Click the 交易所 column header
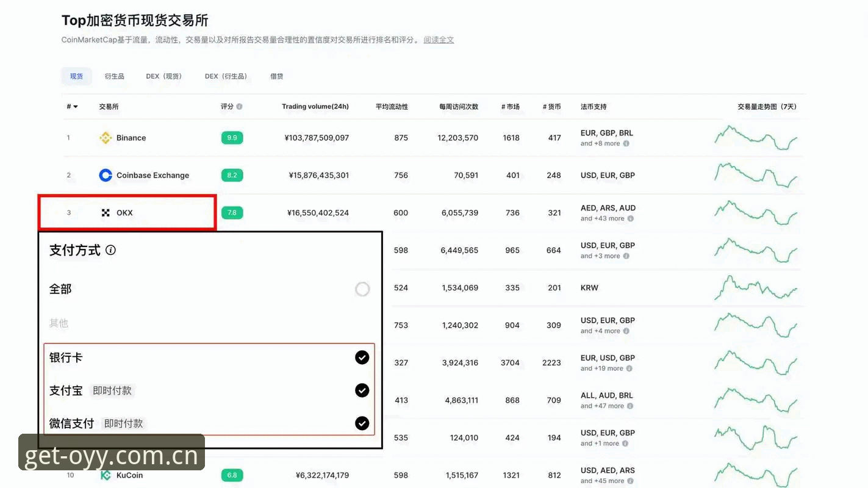Image resolution: width=868 pixels, height=488 pixels. (109, 107)
